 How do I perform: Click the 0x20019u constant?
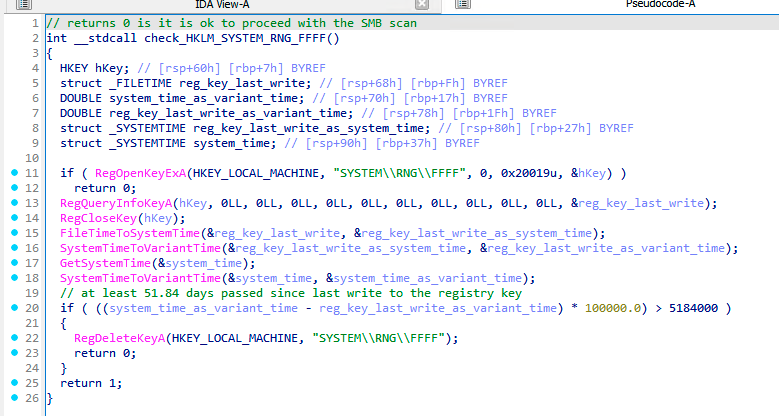pos(529,173)
